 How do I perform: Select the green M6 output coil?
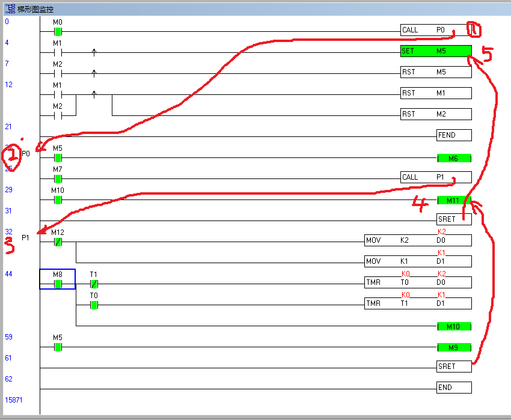pos(454,158)
